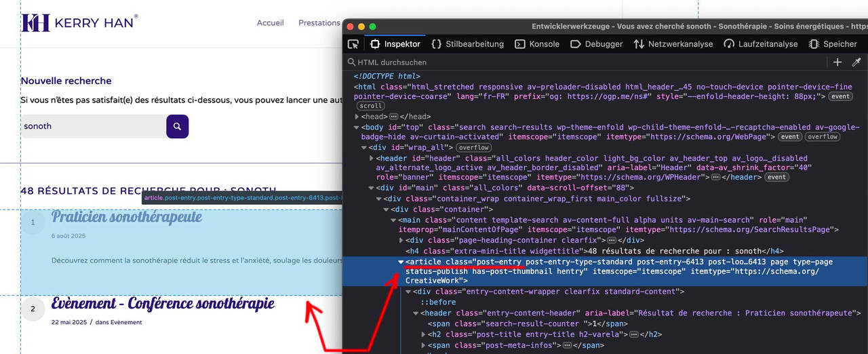The image size is (868, 354).
Task: Switch to the Debugger tab
Action: click(597, 44)
